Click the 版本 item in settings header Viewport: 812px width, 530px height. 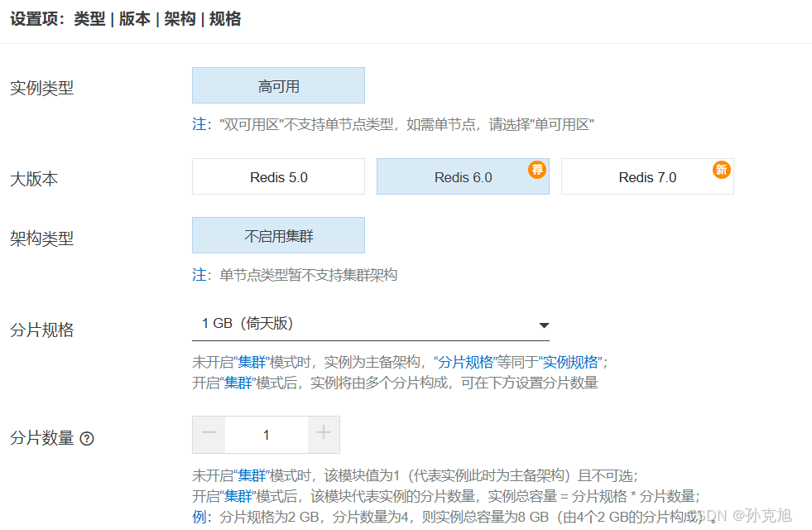click(x=135, y=19)
